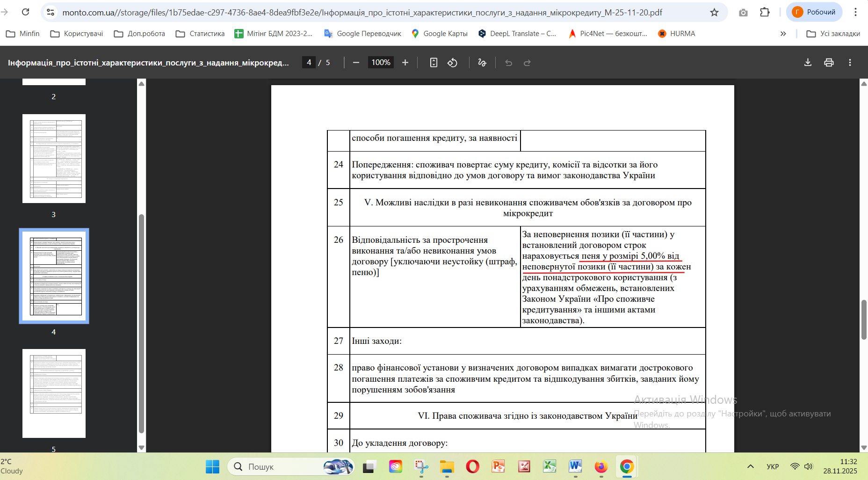The height and width of the screenshot is (480, 868).
Task: Open PowerPoint from taskbar
Action: [499, 466]
